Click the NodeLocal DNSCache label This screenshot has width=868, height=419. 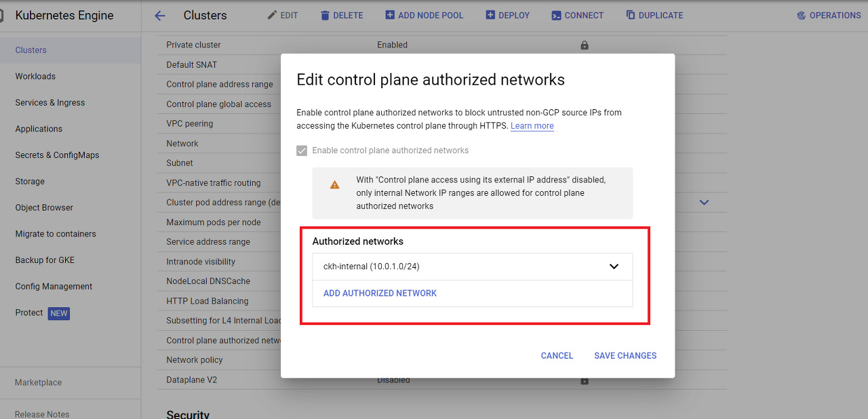208,281
